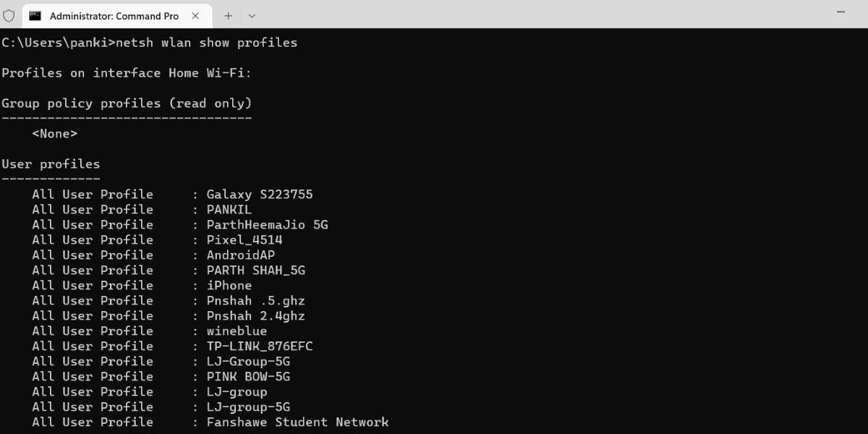Click the <None> group policy entry
Image resolution: width=868 pixels, height=434 pixels.
(x=56, y=133)
